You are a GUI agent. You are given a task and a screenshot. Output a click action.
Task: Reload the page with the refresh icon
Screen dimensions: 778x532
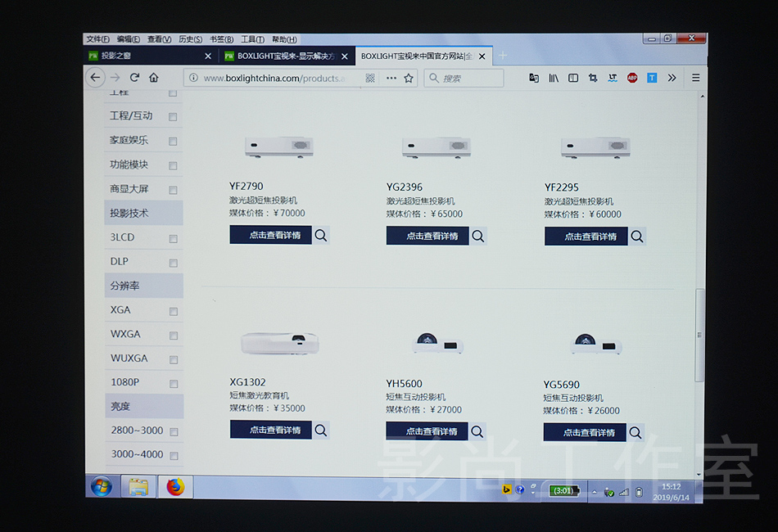[x=134, y=78]
